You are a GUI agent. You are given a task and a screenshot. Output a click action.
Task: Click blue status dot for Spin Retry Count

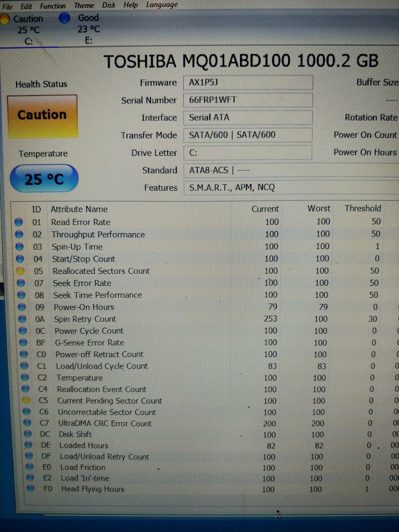pyautogui.click(x=23, y=319)
